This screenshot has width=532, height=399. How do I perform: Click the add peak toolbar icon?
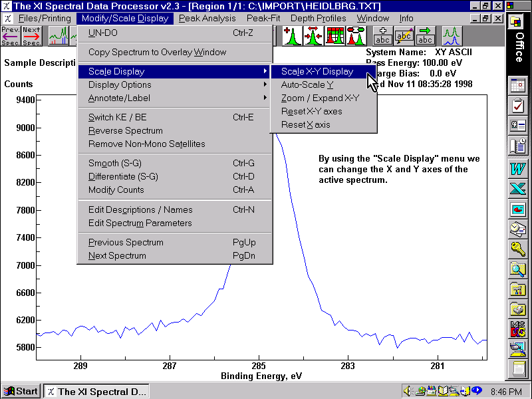pyautogui.click(x=292, y=35)
